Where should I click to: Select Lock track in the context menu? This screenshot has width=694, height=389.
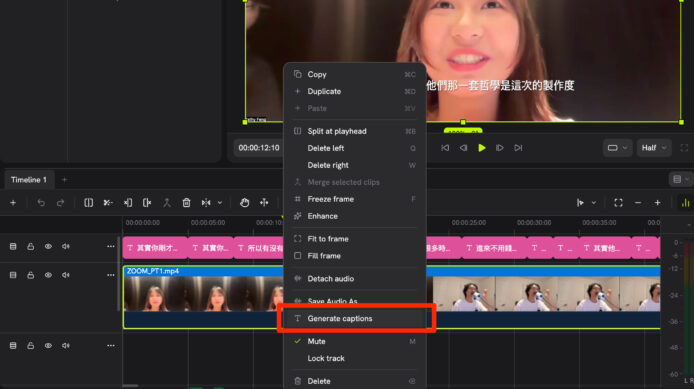(x=355, y=358)
